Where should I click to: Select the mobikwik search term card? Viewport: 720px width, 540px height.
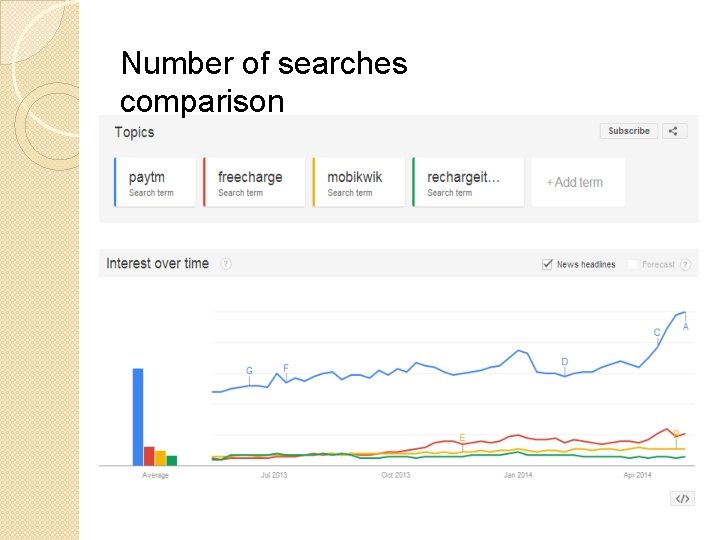(359, 182)
